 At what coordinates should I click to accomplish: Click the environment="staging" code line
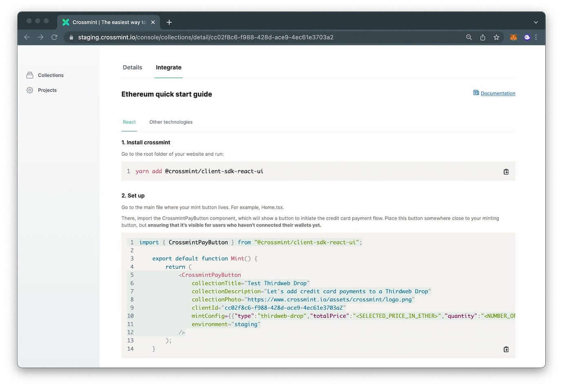(226, 324)
